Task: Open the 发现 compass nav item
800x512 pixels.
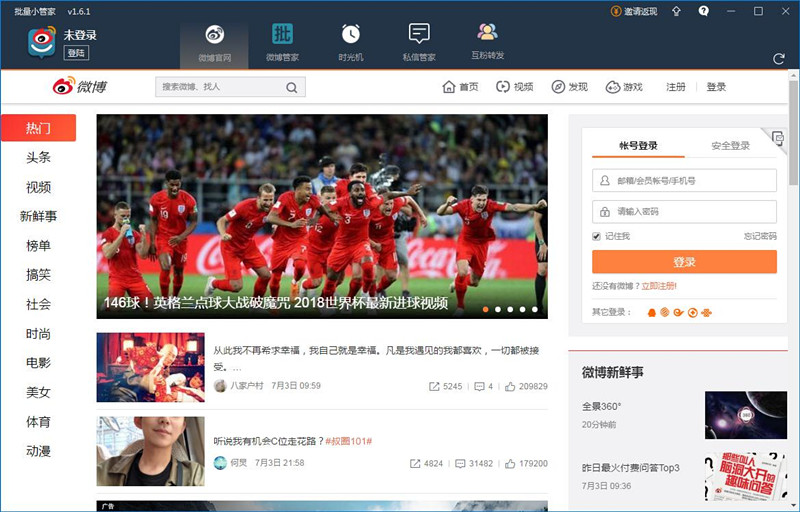Action: (569, 87)
